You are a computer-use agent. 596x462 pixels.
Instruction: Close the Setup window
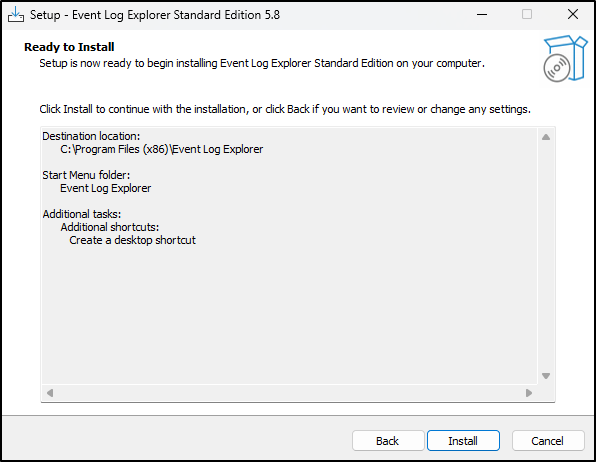click(x=573, y=15)
